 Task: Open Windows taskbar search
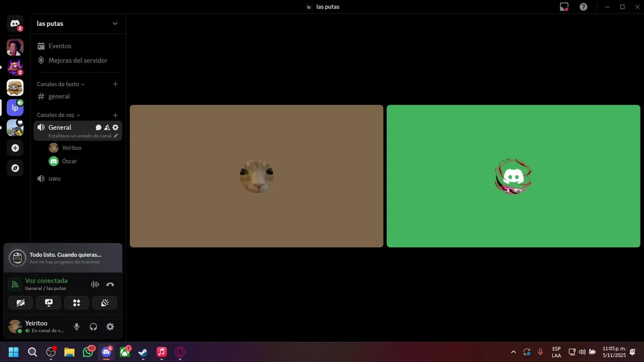point(32,352)
